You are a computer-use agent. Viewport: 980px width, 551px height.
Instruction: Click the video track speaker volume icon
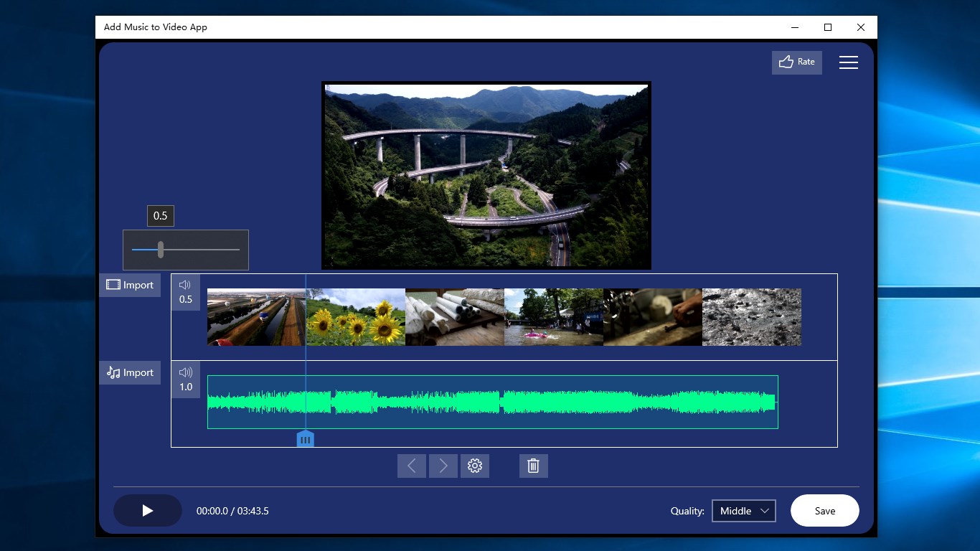[x=185, y=285]
